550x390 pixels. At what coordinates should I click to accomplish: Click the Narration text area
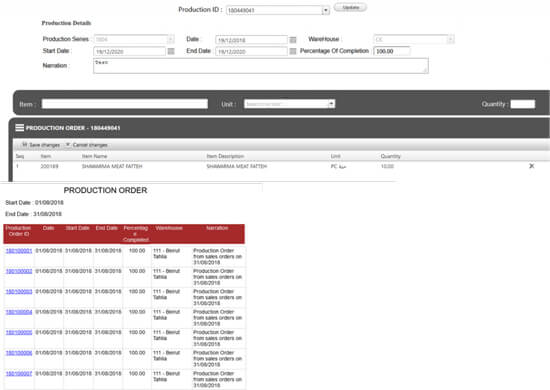[261, 66]
